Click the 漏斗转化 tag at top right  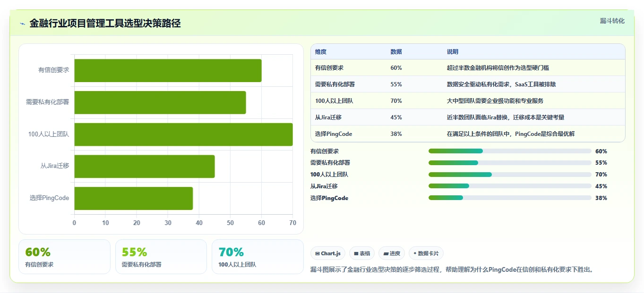(612, 21)
